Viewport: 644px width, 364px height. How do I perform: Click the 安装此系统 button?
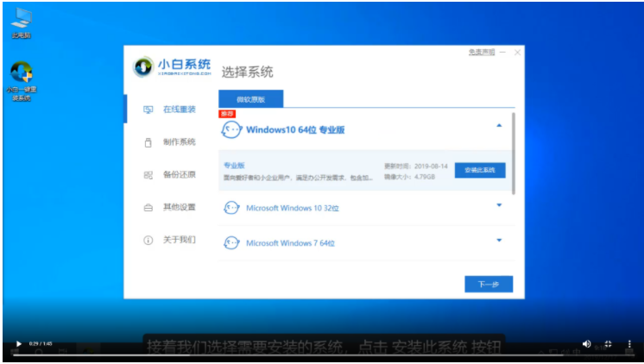(x=480, y=170)
